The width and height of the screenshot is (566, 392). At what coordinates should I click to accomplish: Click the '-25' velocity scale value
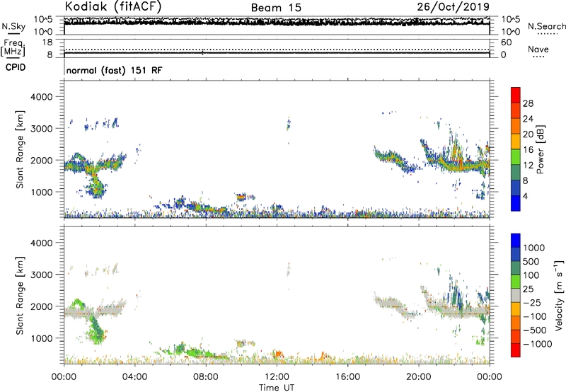pyautogui.click(x=532, y=303)
